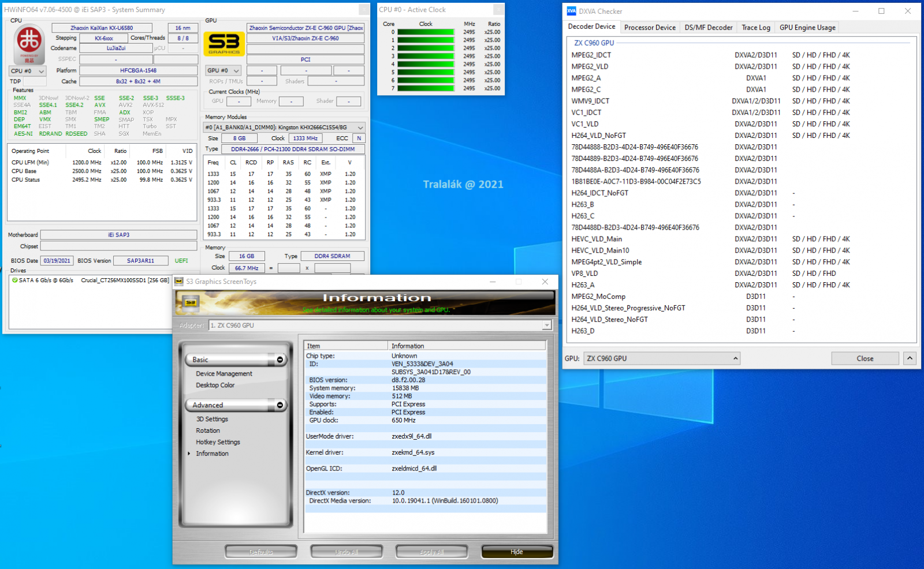The width and height of the screenshot is (924, 569).
Task: Open the CPU #0 selector dropdown
Action: point(28,71)
